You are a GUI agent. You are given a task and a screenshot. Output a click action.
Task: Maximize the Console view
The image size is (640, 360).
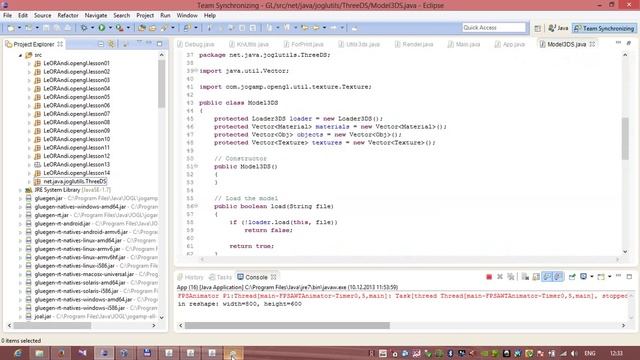[629, 276]
